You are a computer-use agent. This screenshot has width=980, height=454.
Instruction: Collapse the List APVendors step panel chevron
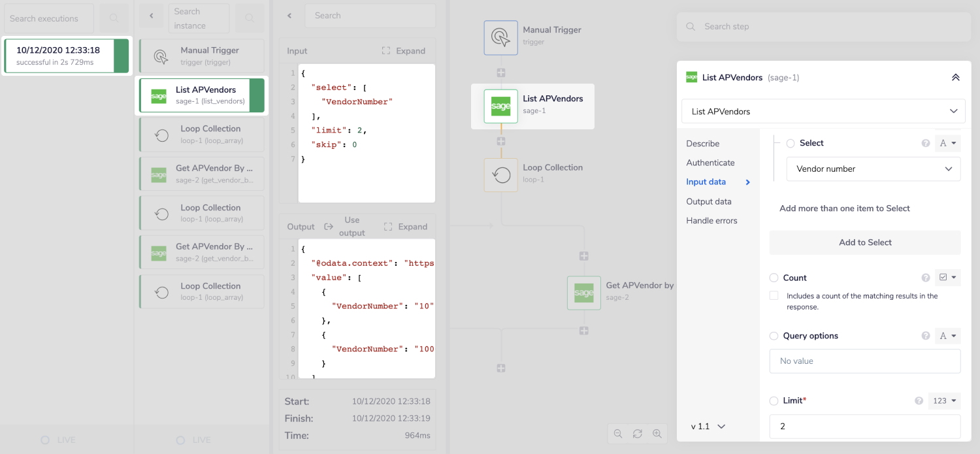click(956, 76)
